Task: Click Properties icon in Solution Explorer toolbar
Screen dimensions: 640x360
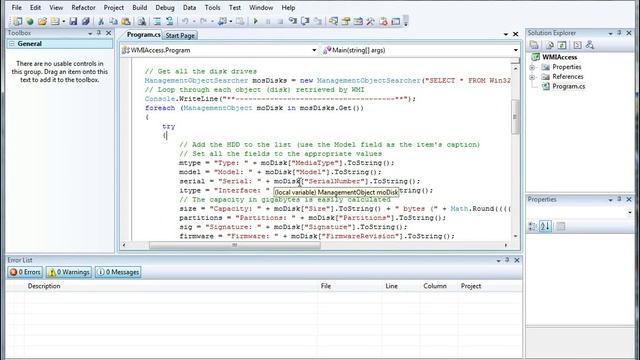Action: pos(533,45)
